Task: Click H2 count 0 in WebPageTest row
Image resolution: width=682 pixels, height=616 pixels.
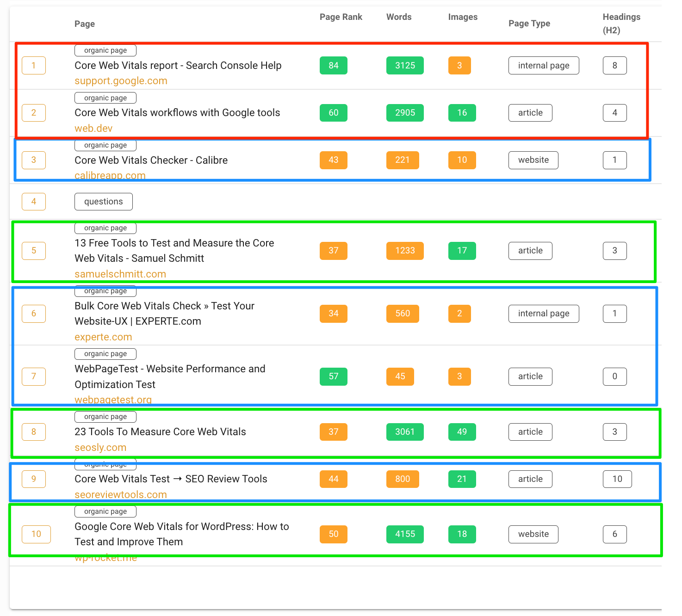Action: [615, 376]
